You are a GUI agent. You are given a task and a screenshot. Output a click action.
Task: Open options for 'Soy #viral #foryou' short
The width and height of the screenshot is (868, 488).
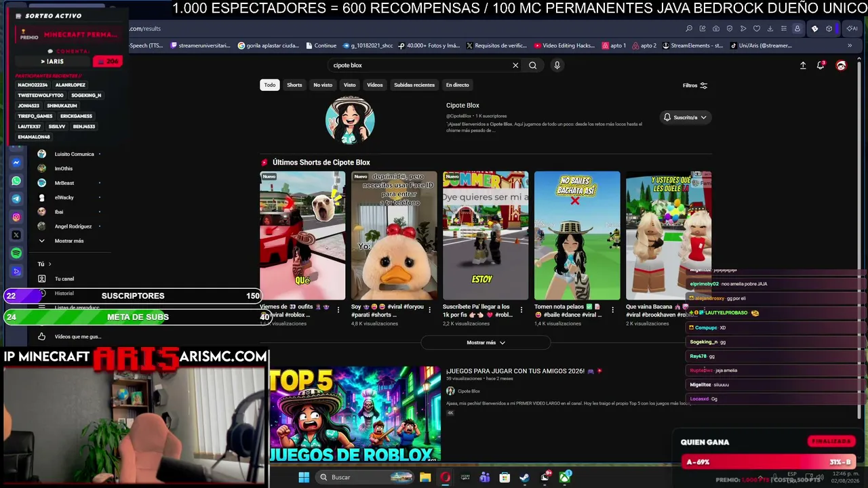(x=430, y=310)
